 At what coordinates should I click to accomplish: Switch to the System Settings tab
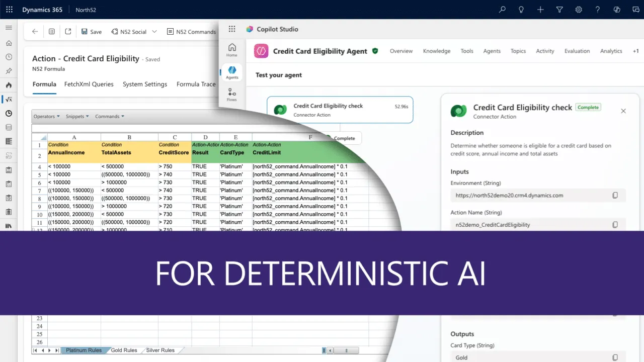(x=145, y=84)
